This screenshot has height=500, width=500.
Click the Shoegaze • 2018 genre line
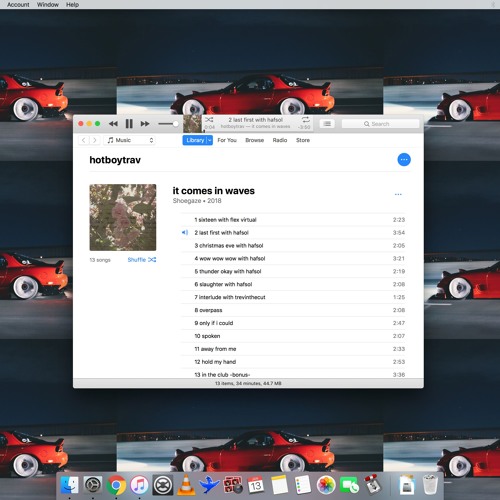[197, 201]
